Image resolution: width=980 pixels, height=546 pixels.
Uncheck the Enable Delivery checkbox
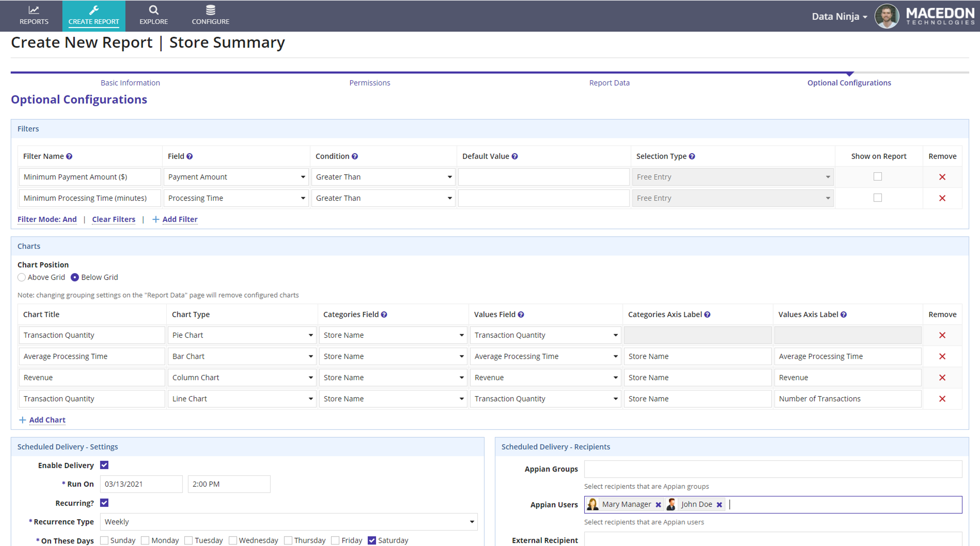(104, 465)
